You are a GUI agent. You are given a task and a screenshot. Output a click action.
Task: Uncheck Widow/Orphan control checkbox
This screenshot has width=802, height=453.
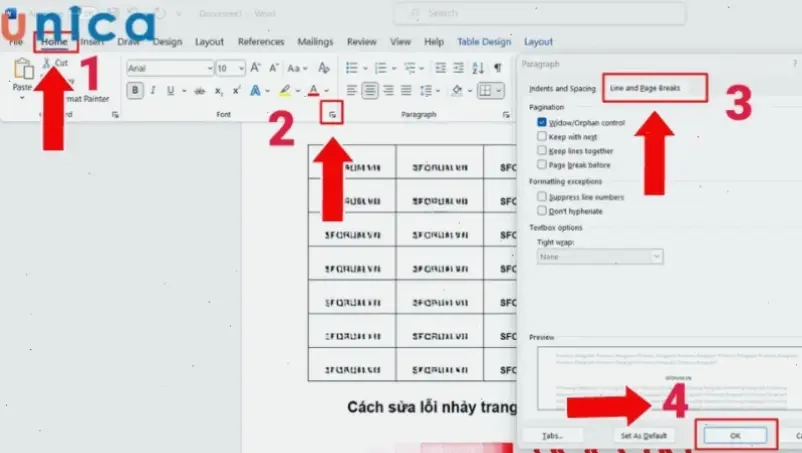(542, 122)
